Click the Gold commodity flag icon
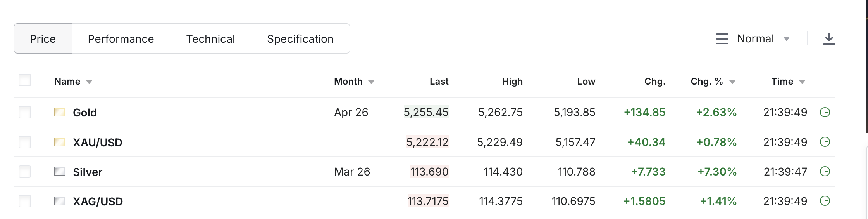 pos(60,112)
